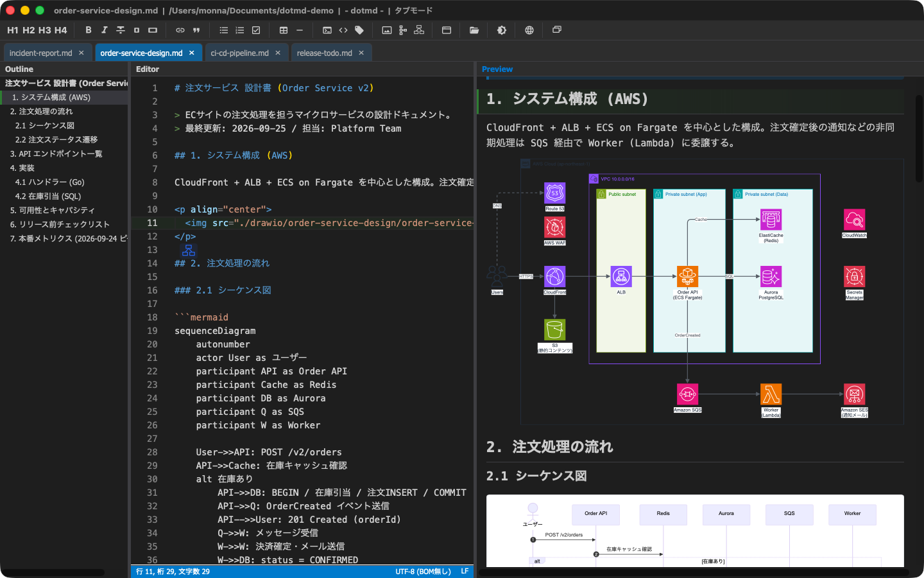Click the stacked windows icon in toolbar
Screen dimensions: 924x578
pyautogui.click(x=557, y=30)
